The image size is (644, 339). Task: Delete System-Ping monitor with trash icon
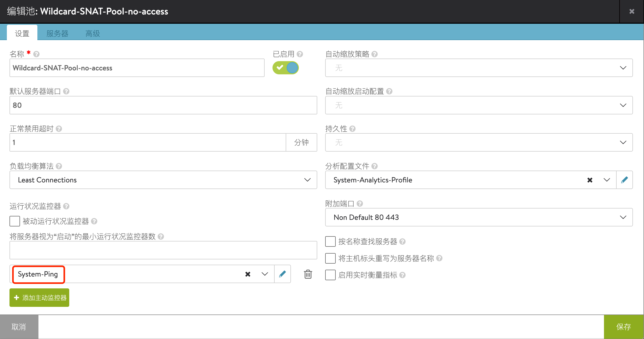[x=308, y=274]
